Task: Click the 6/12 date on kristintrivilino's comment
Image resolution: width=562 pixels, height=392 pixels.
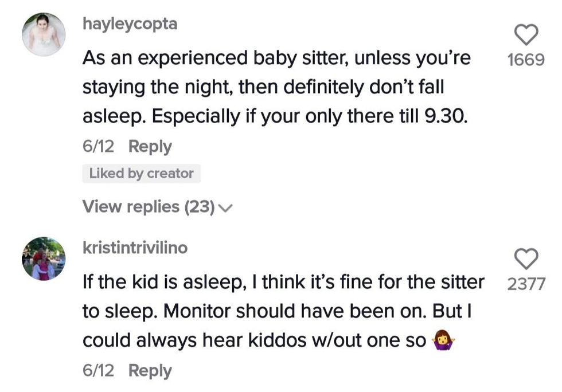Action: click(98, 370)
